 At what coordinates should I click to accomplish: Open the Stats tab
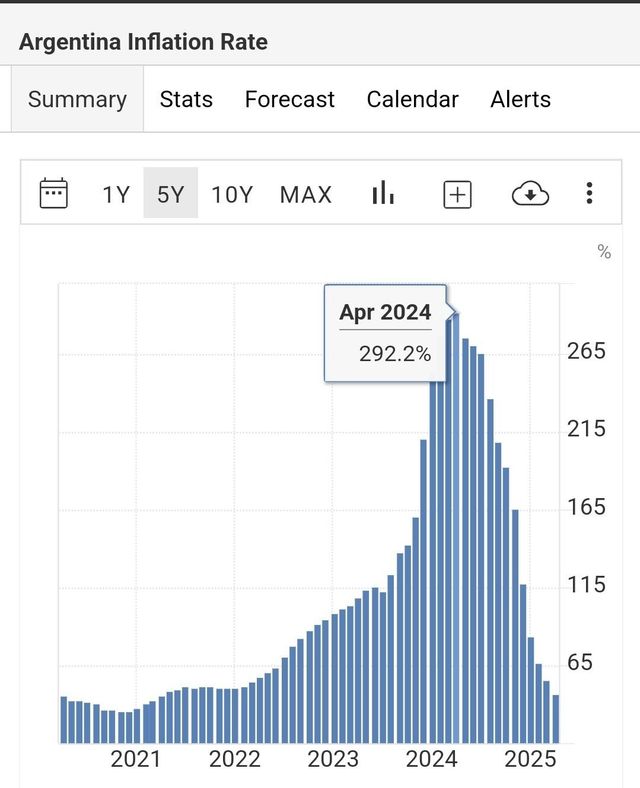pyautogui.click(x=186, y=100)
